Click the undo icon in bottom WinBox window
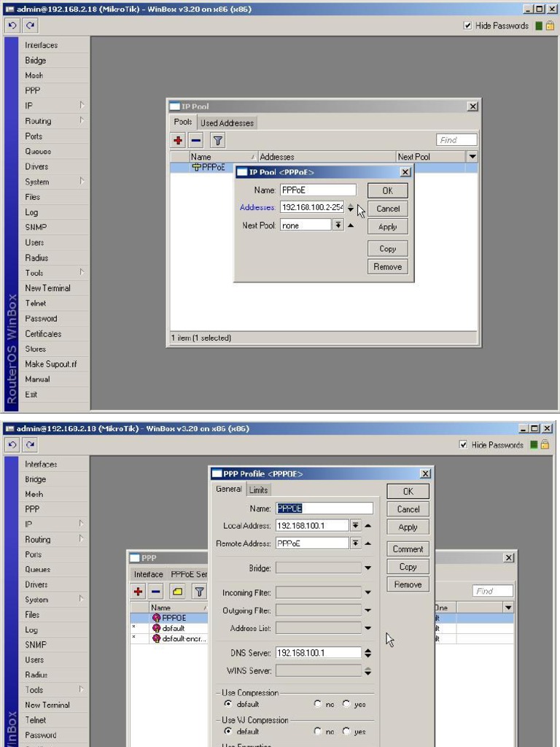Viewport: 560px width, 747px height. click(x=13, y=444)
